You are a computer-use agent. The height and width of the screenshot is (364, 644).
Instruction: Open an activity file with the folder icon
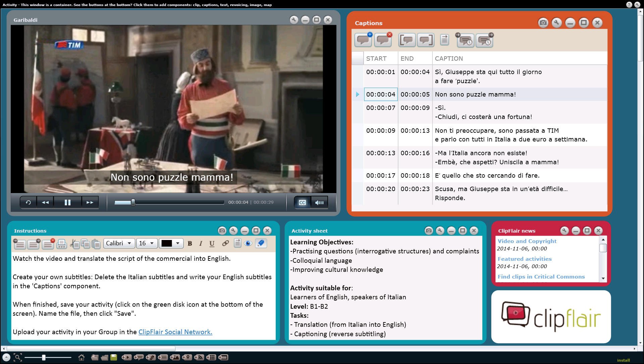click(x=104, y=358)
